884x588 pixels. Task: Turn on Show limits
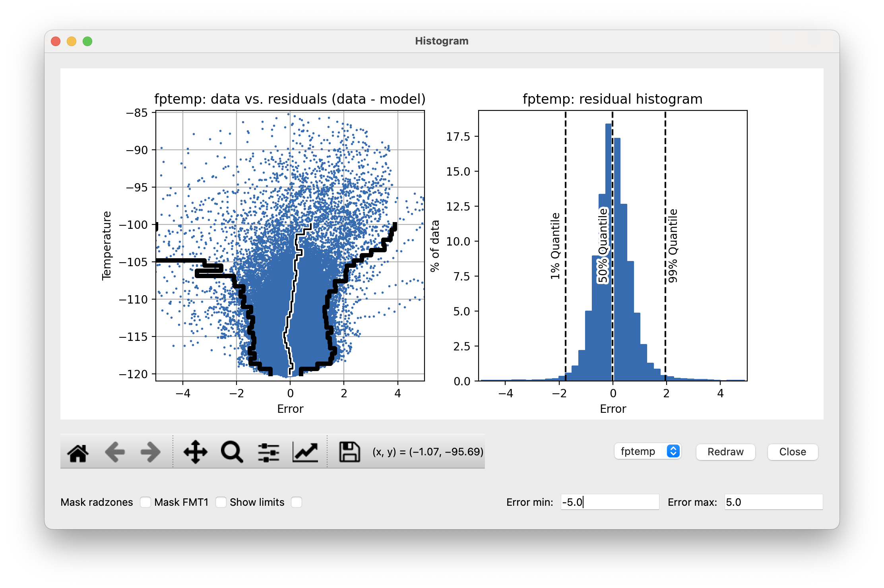(297, 502)
